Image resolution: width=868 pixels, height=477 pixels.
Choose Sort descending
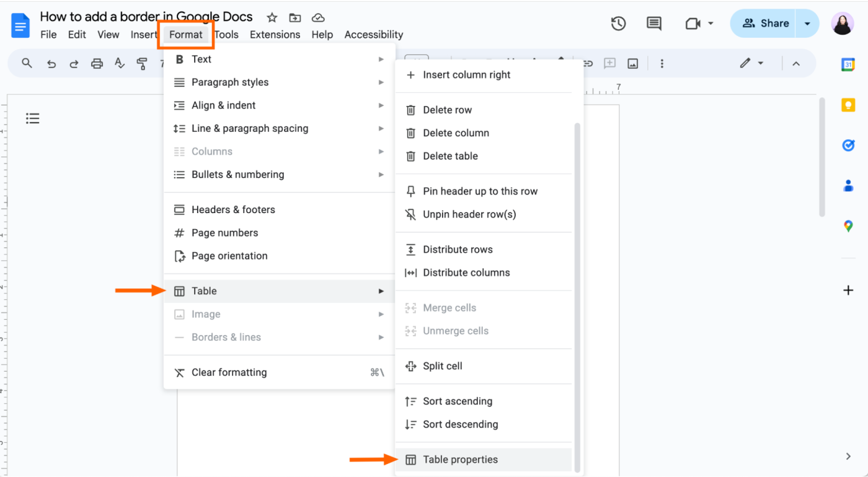point(484,424)
